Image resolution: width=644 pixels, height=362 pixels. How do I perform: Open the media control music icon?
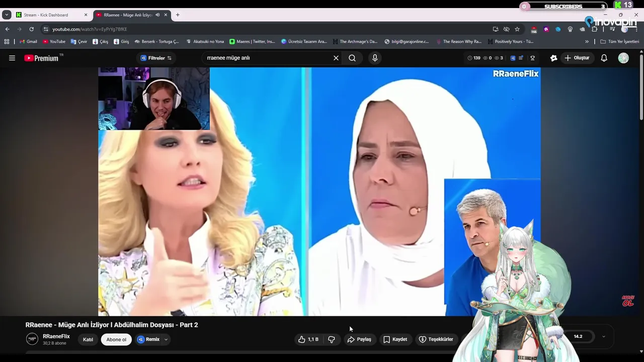[612, 29]
